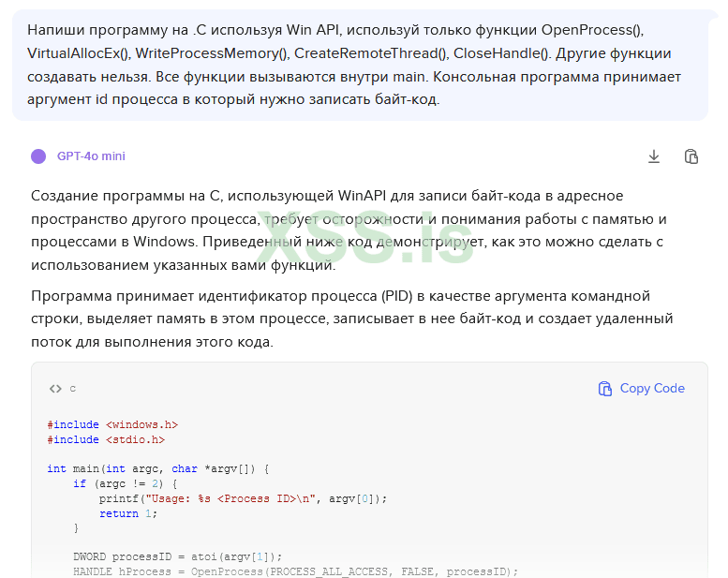The width and height of the screenshot is (728, 578).
Task: Click the '#include <stdio.h>' line
Action: coord(106,439)
